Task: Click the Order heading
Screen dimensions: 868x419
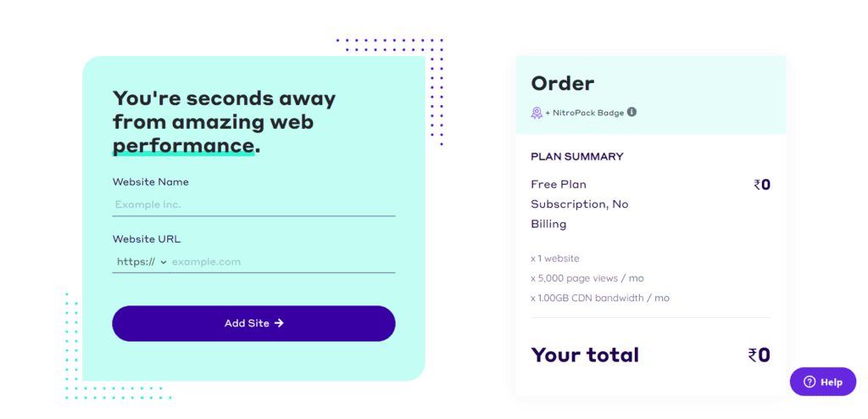Action: pos(563,84)
